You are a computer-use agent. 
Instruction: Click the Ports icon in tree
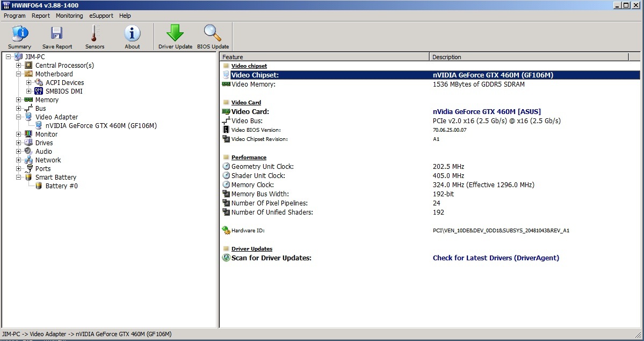tap(29, 169)
